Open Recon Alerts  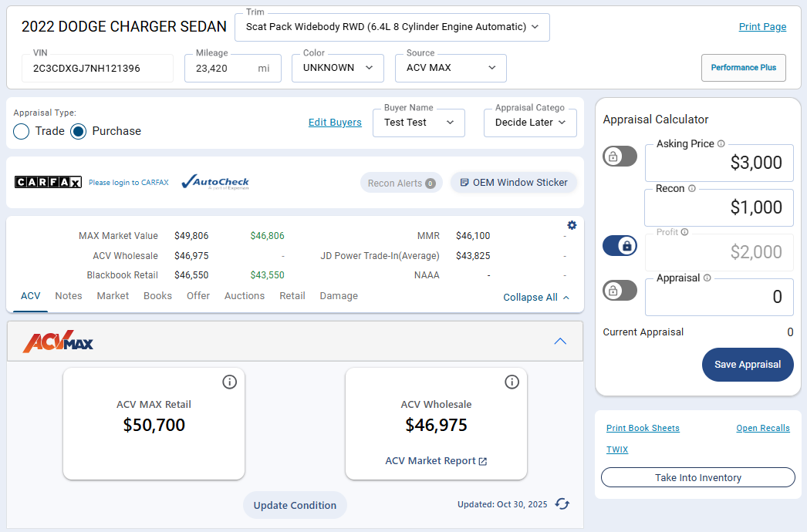[401, 184]
